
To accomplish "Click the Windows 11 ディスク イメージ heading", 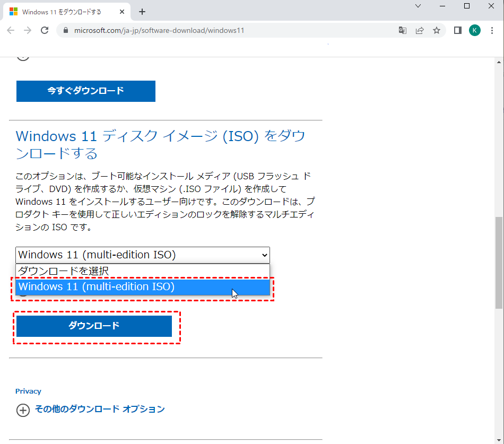I will pyautogui.click(x=160, y=145).
